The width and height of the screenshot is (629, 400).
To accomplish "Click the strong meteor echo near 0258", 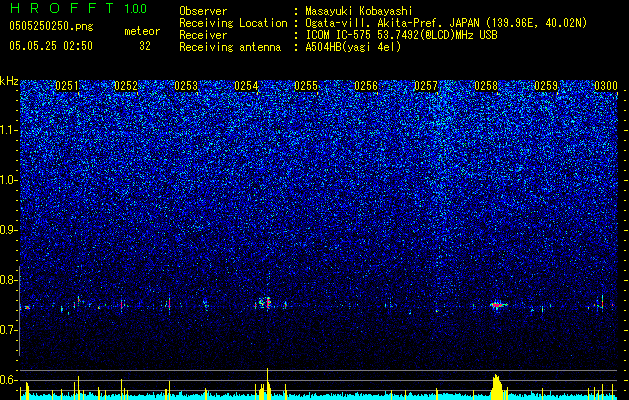I will coord(498,305).
